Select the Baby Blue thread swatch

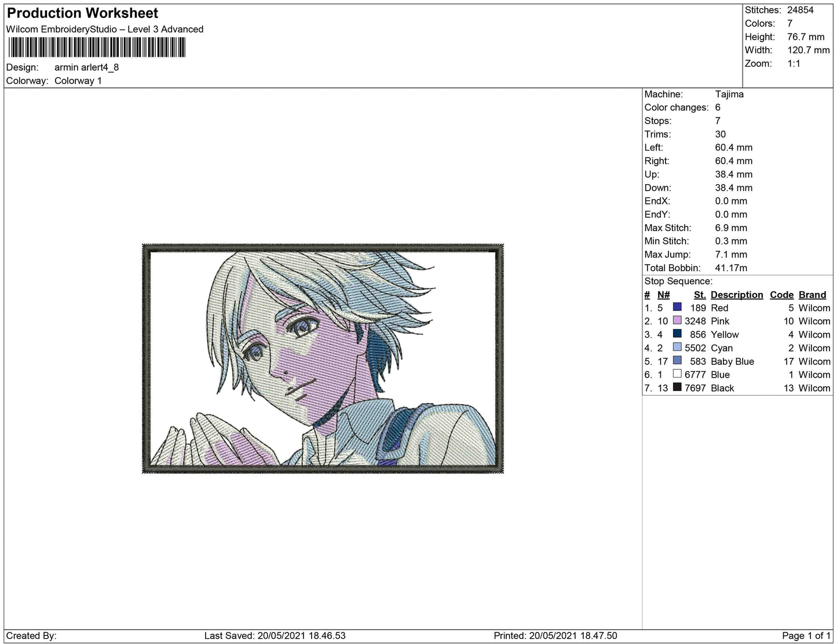pos(677,360)
